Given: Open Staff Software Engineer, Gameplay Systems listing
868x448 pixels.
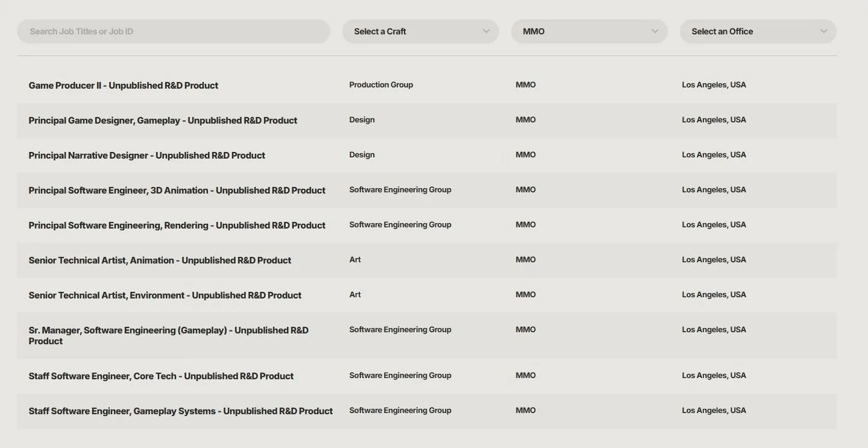Looking at the screenshot, I should tap(180, 411).
